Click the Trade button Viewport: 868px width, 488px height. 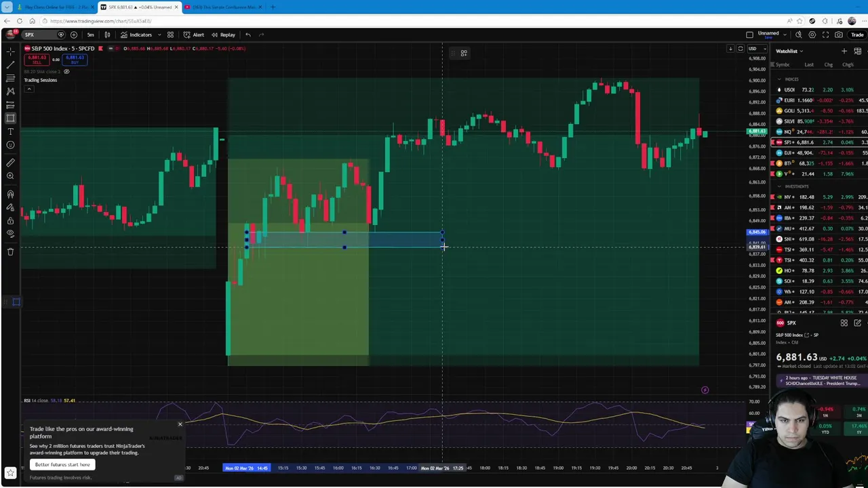[x=857, y=35]
